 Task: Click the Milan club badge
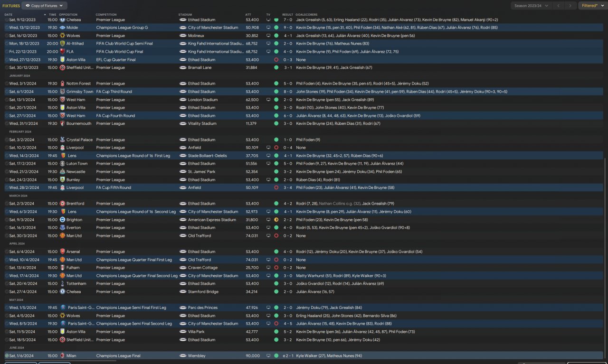[62, 355]
